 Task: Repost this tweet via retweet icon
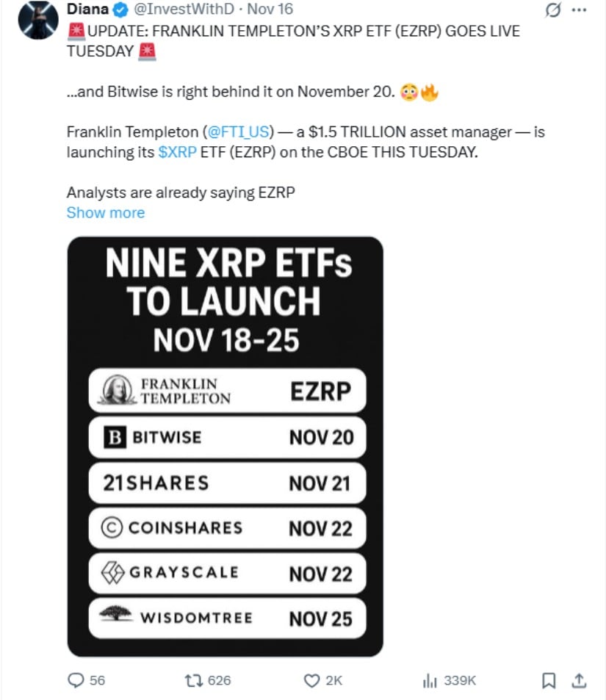196,681
